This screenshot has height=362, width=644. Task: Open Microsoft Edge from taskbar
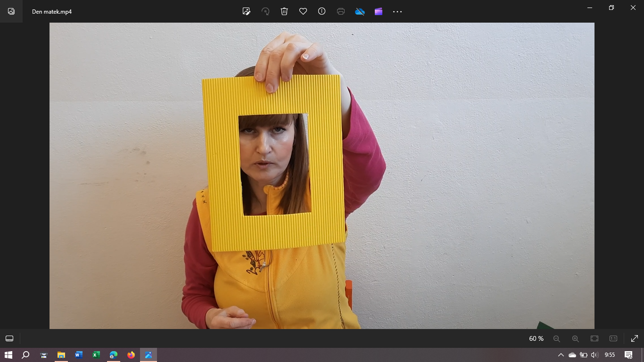[x=114, y=355]
